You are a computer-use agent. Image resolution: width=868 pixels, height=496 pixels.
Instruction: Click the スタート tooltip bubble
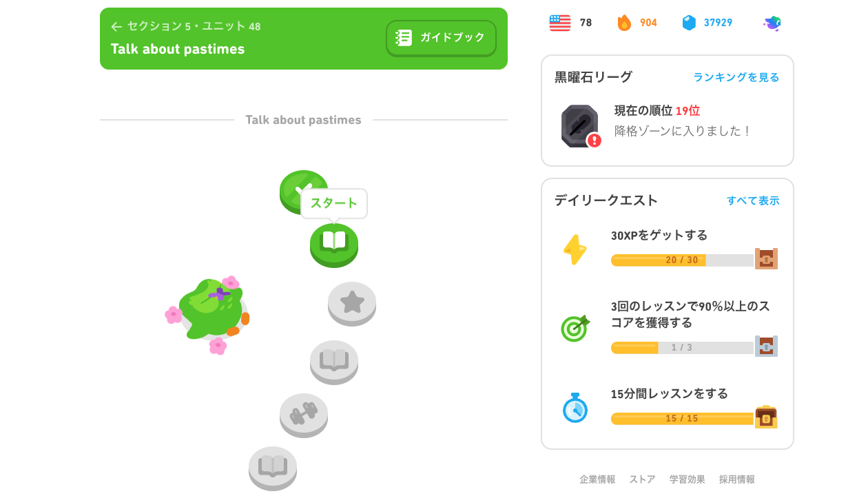click(334, 203)
